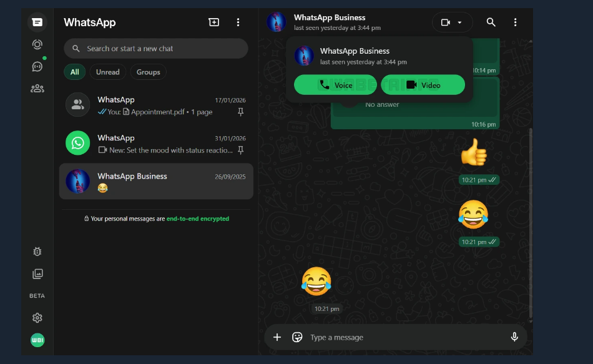
Task: Open the emoji picker in the message bar
Action: pos(297,337)
